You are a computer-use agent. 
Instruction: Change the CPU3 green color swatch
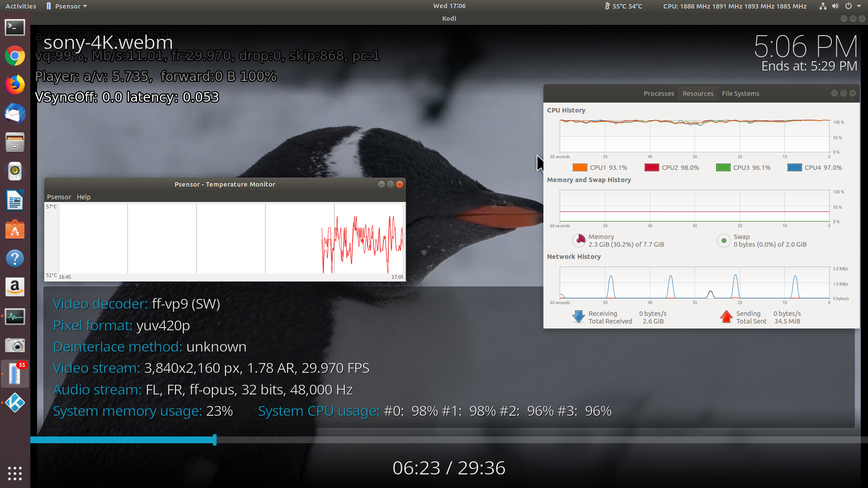click(723, 168)
